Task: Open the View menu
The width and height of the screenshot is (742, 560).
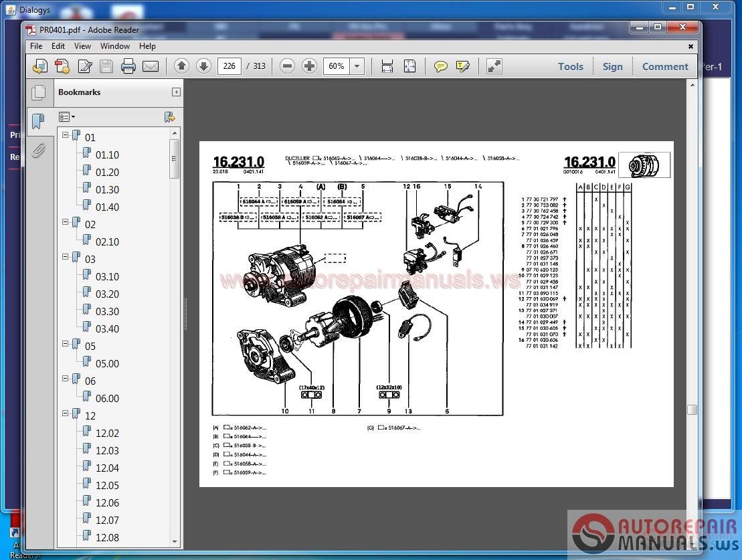Action: (82, 46)
